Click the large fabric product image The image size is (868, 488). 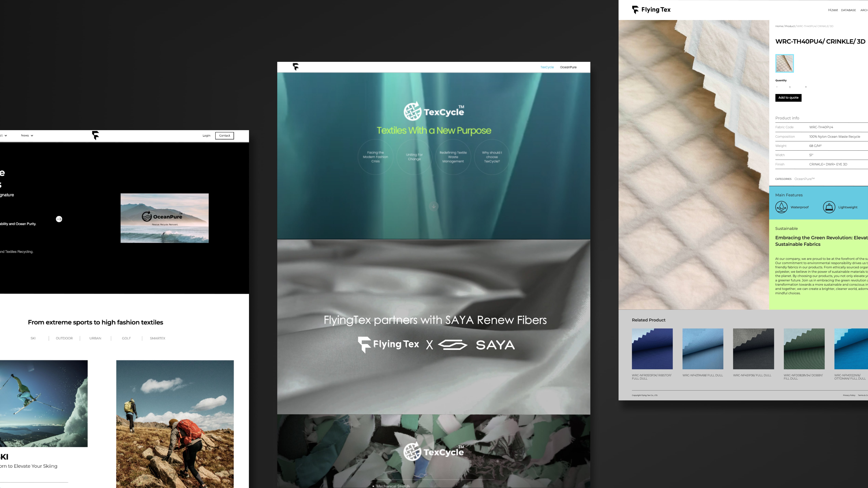click(694, 165)
